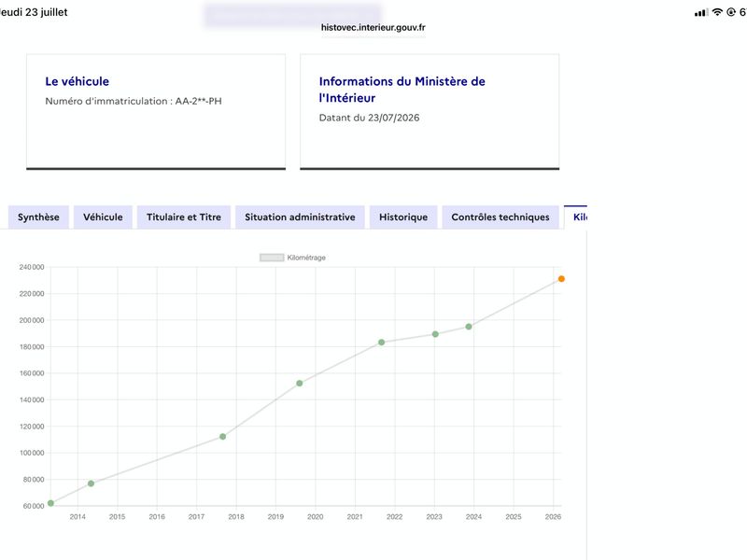The height and width of the screenshot is (560, 747).
Task: Toggle the Kilométrage legend swatch
Action: pos(272,258)
